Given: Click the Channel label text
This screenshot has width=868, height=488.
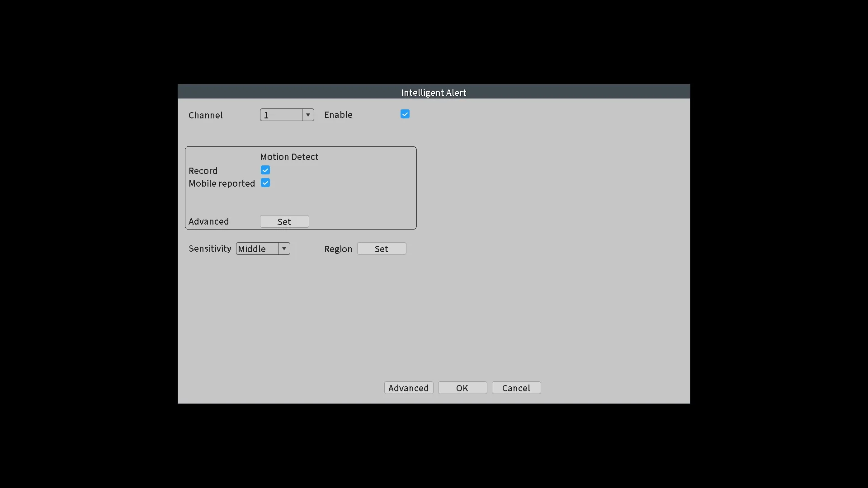Looking at the screenshot, I should pos(206,115).
